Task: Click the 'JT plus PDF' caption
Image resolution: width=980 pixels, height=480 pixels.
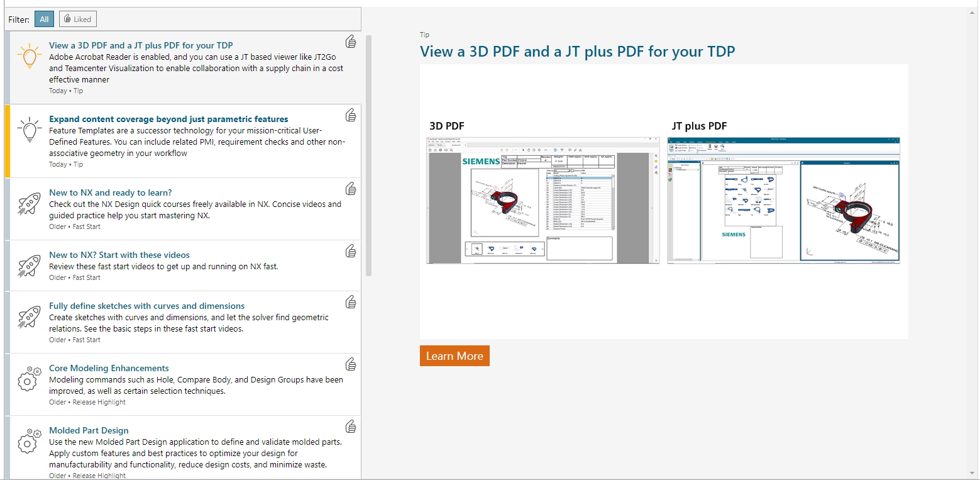Action: [x=699, y=126]
